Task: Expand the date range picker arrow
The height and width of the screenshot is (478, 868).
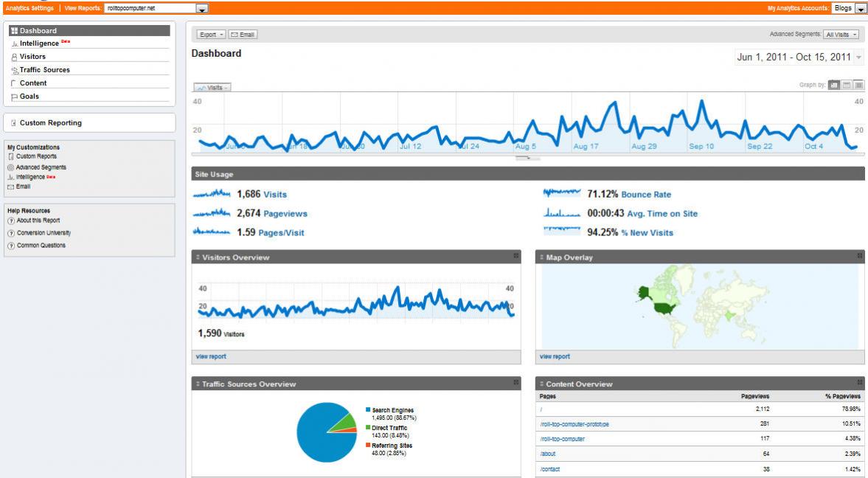Action: [x=858, y=57]
